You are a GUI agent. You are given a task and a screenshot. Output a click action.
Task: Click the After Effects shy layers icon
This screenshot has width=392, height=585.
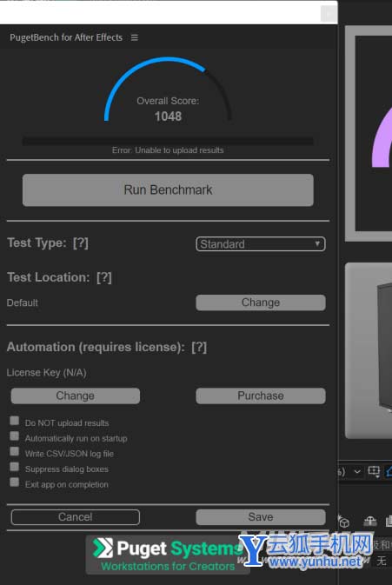[369, 522]
